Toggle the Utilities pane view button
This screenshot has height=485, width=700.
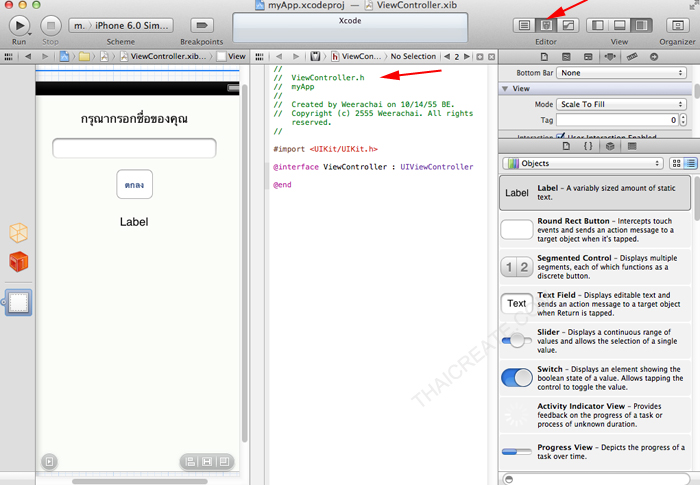click(x=641, y=25)
